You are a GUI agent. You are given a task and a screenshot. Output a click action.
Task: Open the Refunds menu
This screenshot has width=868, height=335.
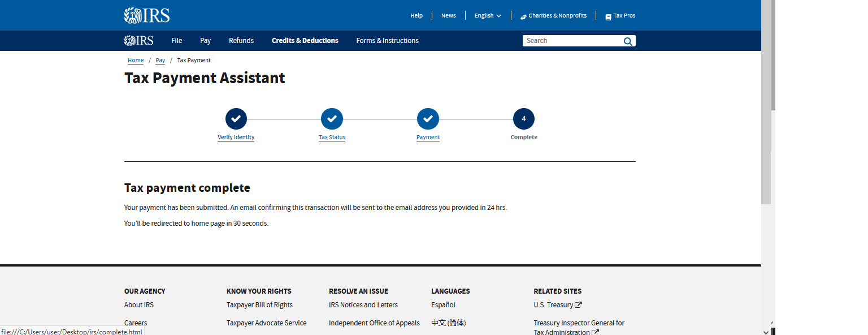coord(241,41)
